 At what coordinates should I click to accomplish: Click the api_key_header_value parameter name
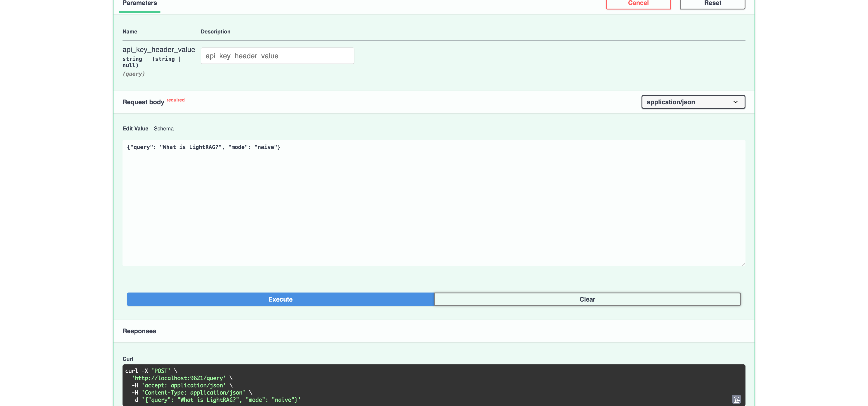(159, 50)
